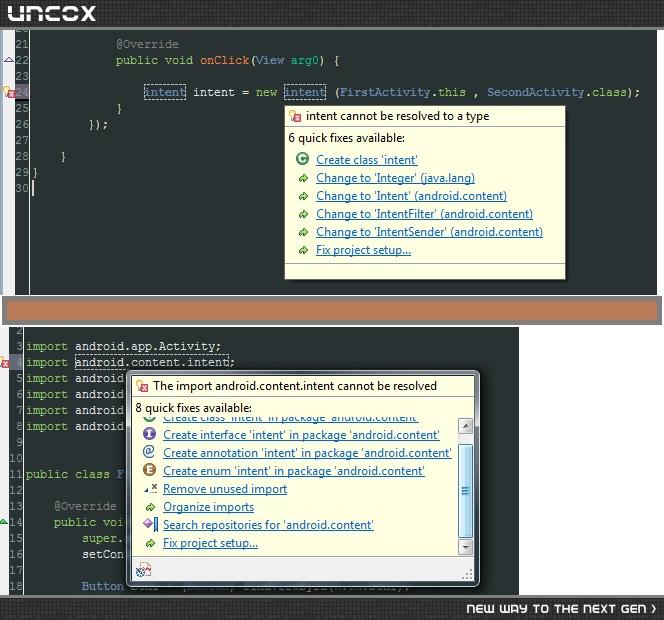Click arrow icon beside lower Fix project setup

[x=150, y=543]
